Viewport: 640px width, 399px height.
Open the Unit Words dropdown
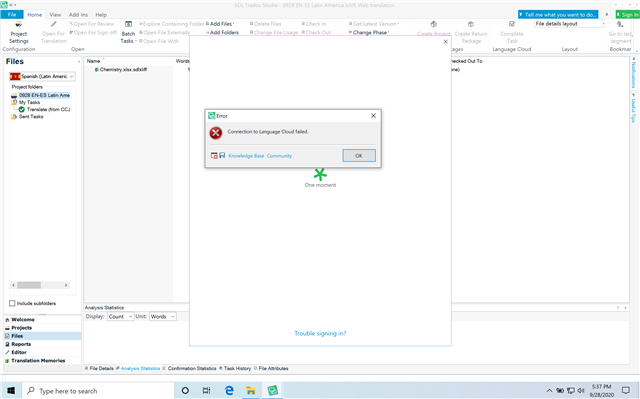pyautogui.click(x=162, y=317)
